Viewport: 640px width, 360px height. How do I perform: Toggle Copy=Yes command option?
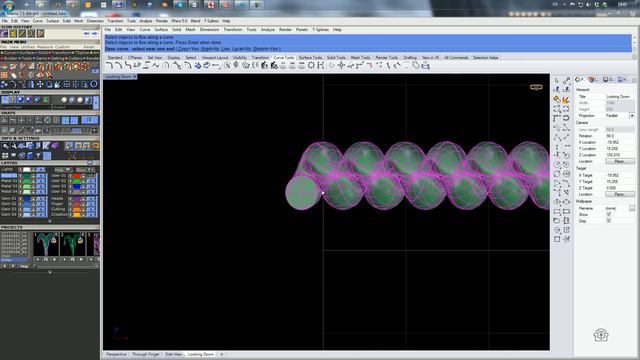(189, 49)
